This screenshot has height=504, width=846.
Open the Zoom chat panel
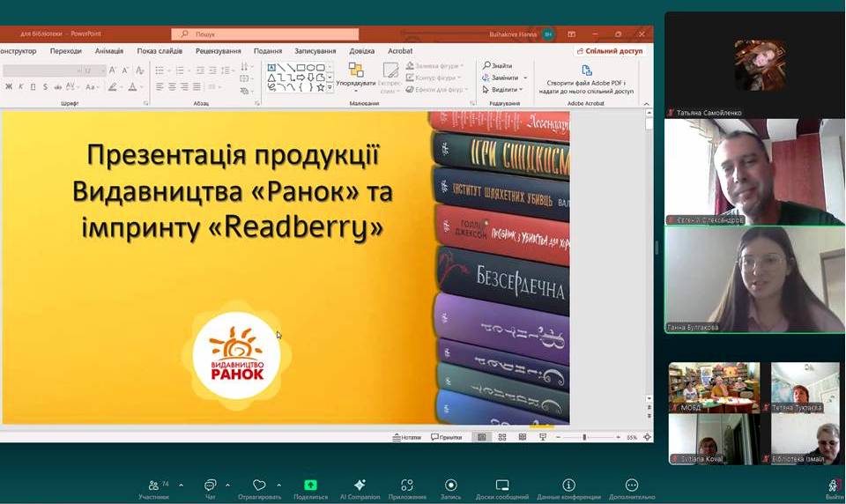pos(210,485)
